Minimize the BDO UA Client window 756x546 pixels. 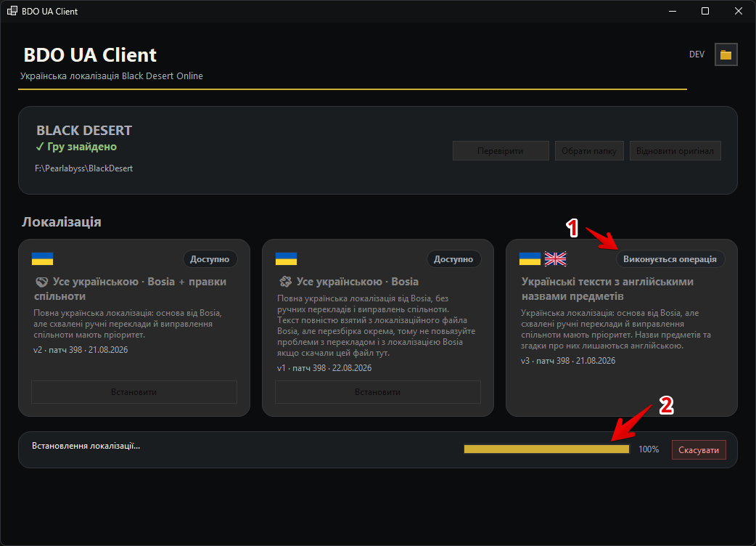673,11
